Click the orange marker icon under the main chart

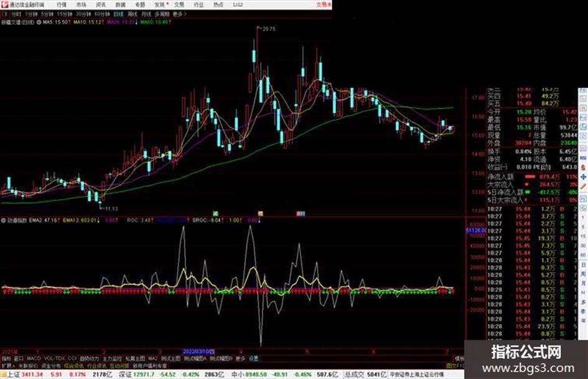click(x=260, y=213)
